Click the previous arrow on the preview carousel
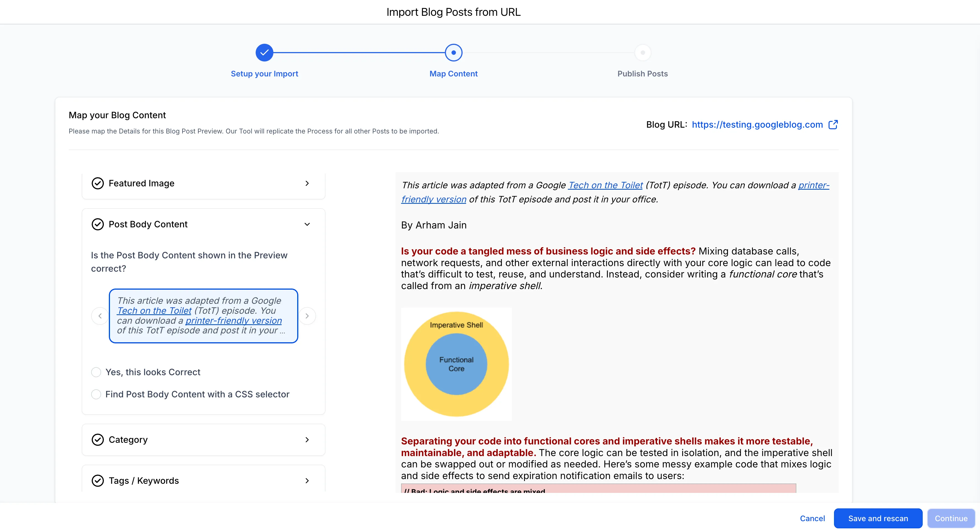Viewport: 980px width, 530px height. point(100,316)
